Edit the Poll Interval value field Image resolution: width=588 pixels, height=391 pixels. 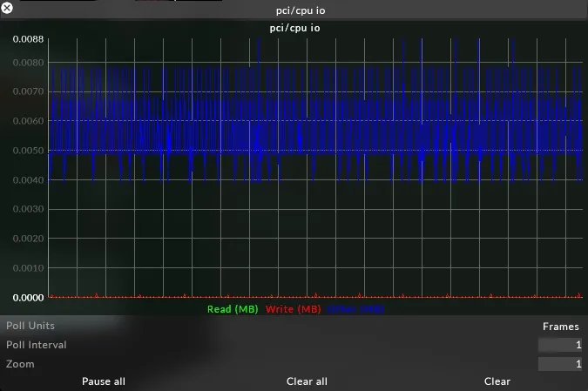point(559,345)
